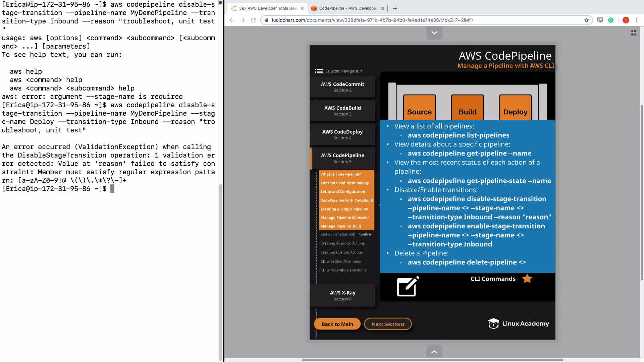This screenshot has width=644, height=362.
Task: Open the CloudFormation with Pipeline lesson
Action: (345, 234)
